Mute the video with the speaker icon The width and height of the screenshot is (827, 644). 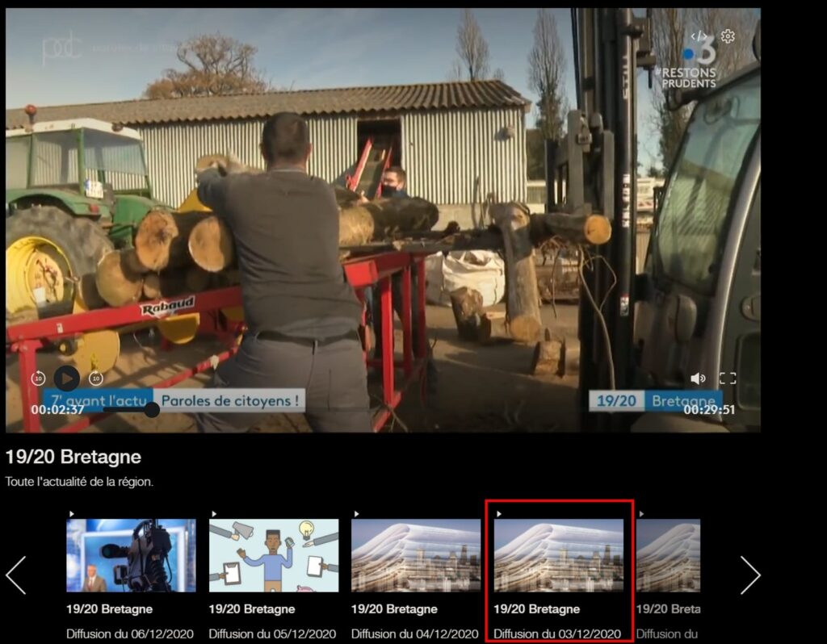click(x=698, y=378)
